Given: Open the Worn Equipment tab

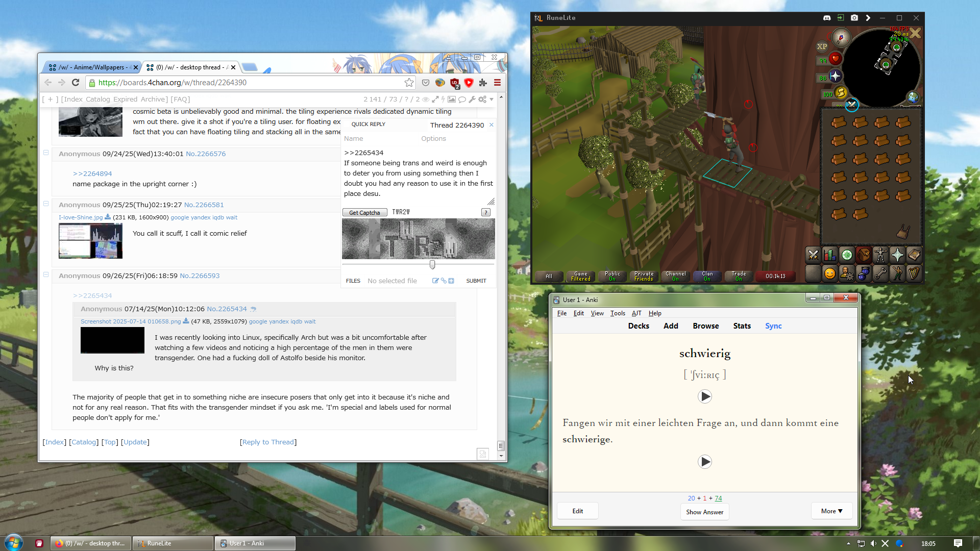Looking at the screenshot, I should click(880, 255).
